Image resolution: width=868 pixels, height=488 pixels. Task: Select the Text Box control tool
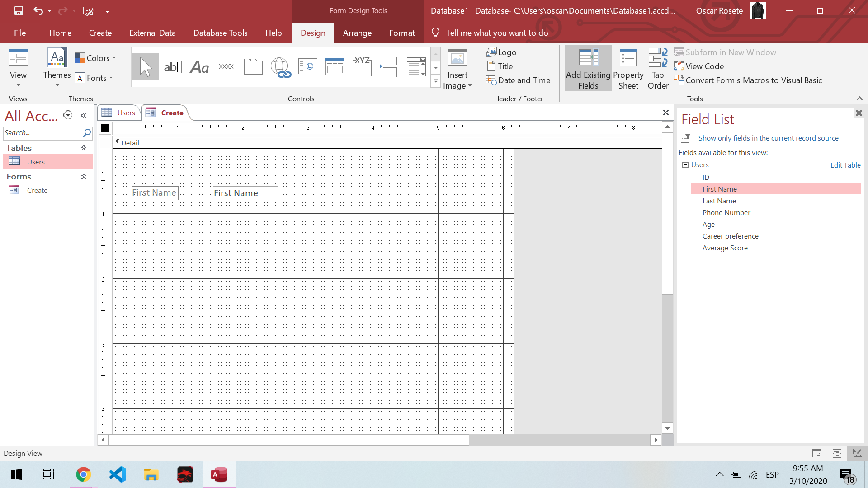[172, 67]
